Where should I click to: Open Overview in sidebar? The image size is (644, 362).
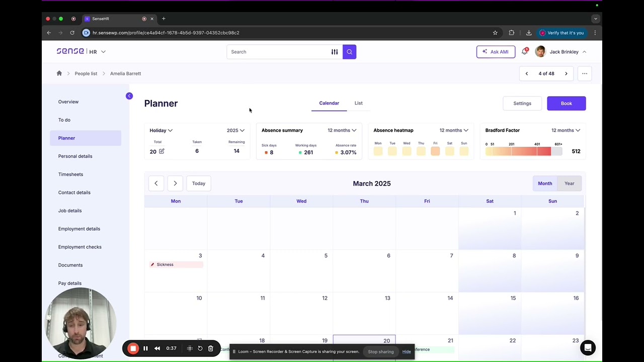coord(68,102)
